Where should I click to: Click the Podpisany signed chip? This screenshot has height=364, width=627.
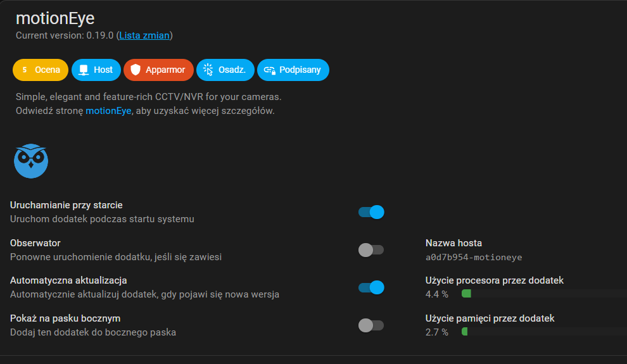[x=293, y=70]
